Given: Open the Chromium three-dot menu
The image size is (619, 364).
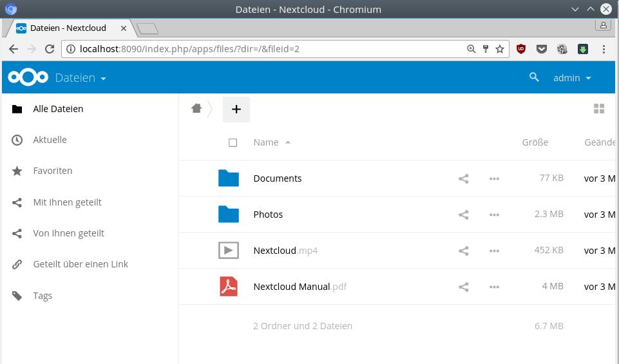Looking at the screenshot, I should pos(604,49).
